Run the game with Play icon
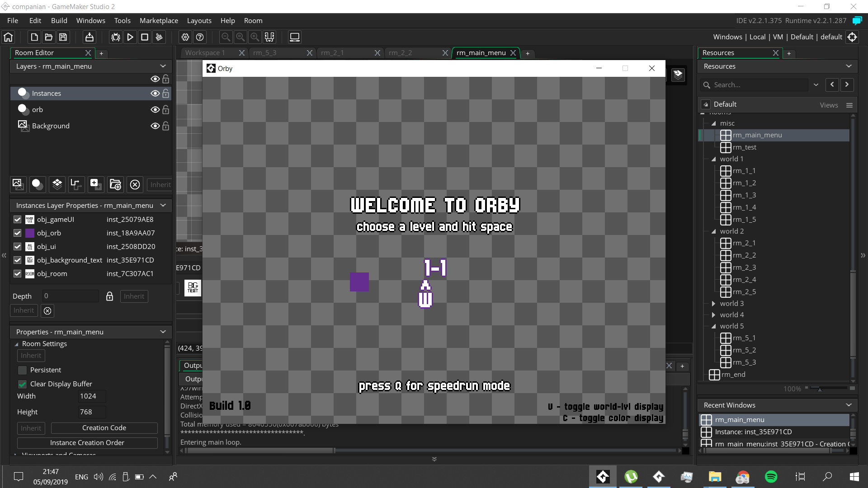Viewport: 868px width, 488px height. (130, 37)
